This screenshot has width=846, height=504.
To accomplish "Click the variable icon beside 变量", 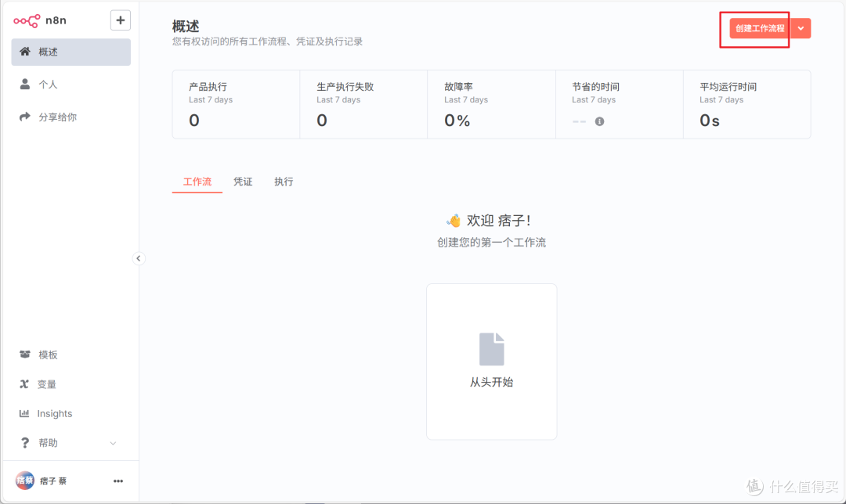I will (24, 383).
